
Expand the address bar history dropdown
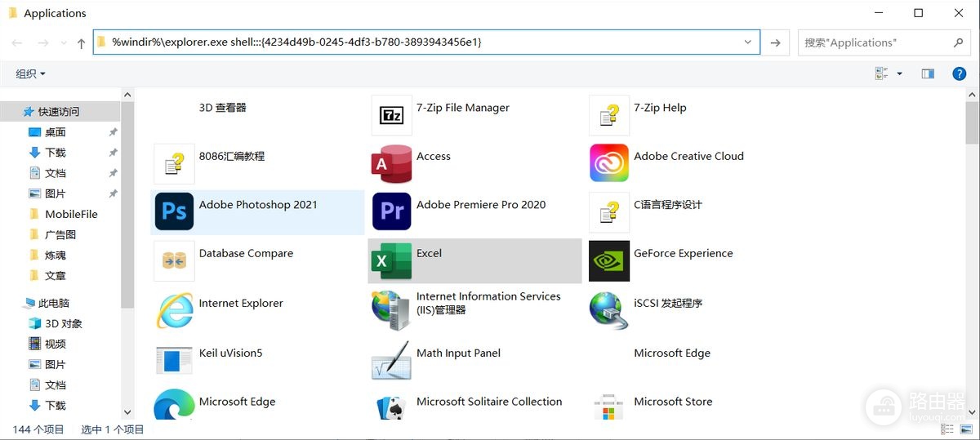tap(748, 42)
